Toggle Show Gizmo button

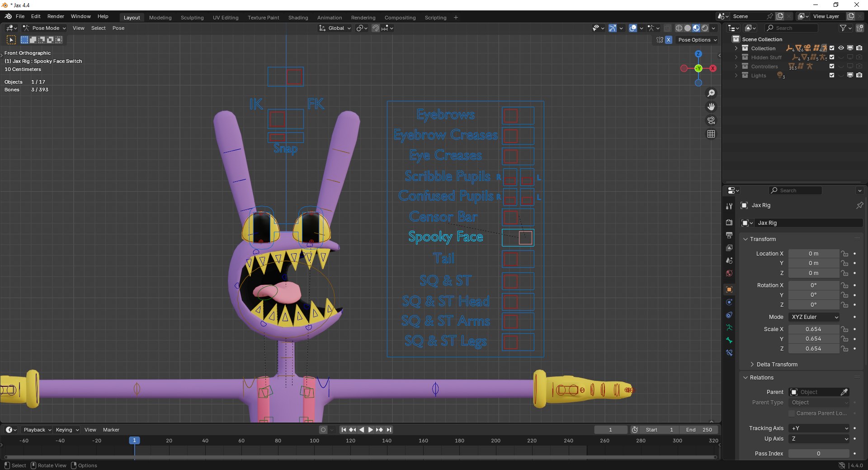[x=612, y=28]
